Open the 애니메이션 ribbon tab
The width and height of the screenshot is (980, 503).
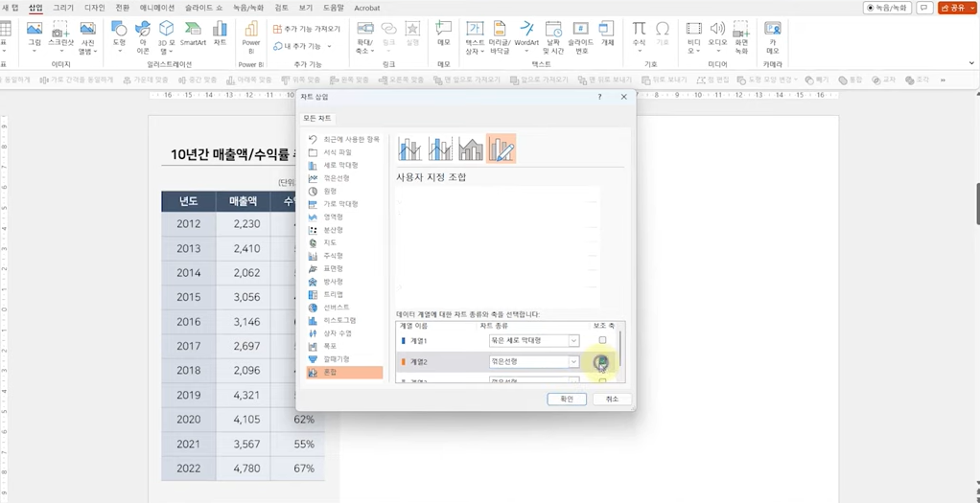point(157,8)
